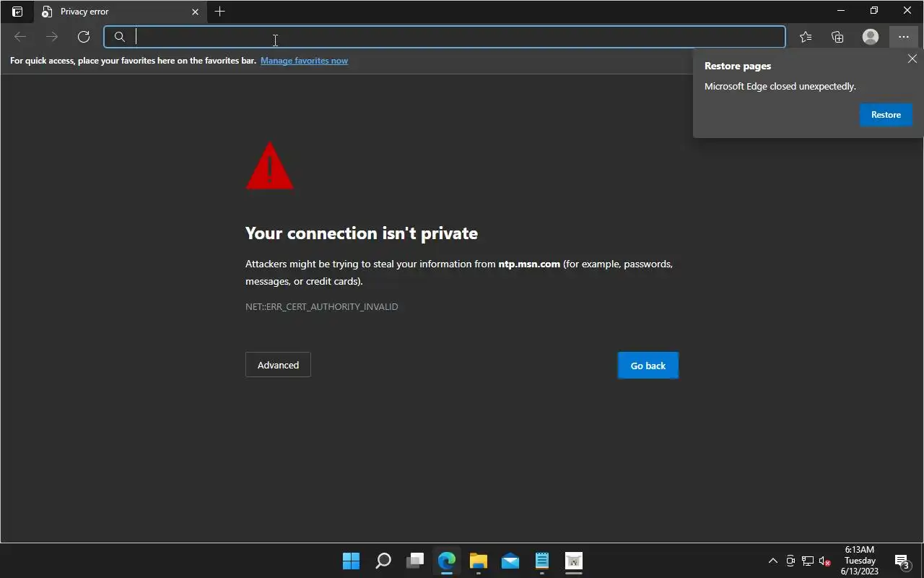Close the Privacy error tab
The height and width of the screenshot is (578, 924).
[195, 12]
